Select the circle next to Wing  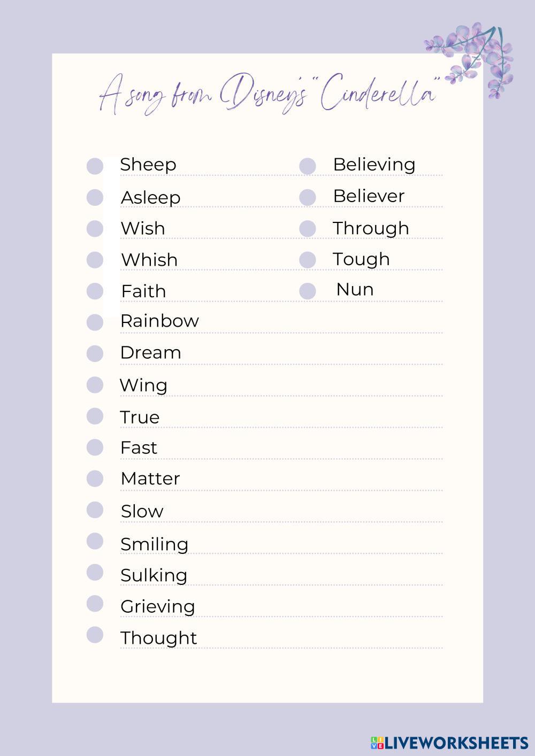pos(95,385)
